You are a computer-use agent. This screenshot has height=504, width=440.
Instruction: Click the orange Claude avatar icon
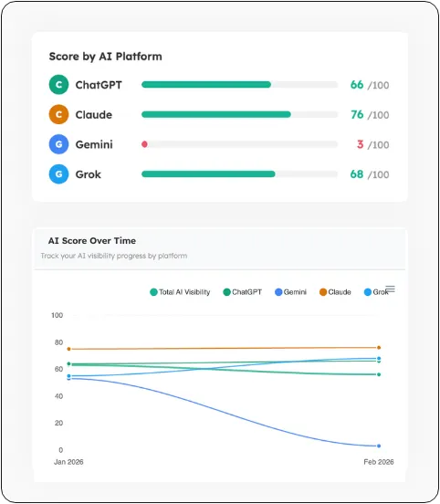(x=58, y=114)
